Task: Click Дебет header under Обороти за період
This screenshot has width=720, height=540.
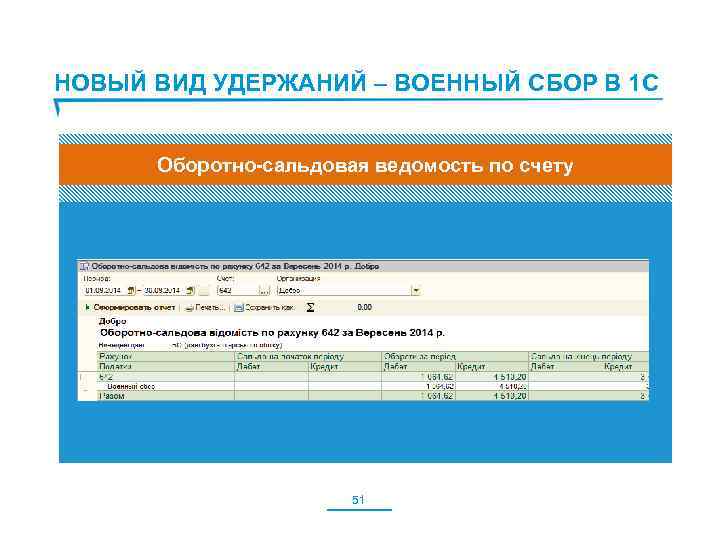Action: click(x=418, y=366)
